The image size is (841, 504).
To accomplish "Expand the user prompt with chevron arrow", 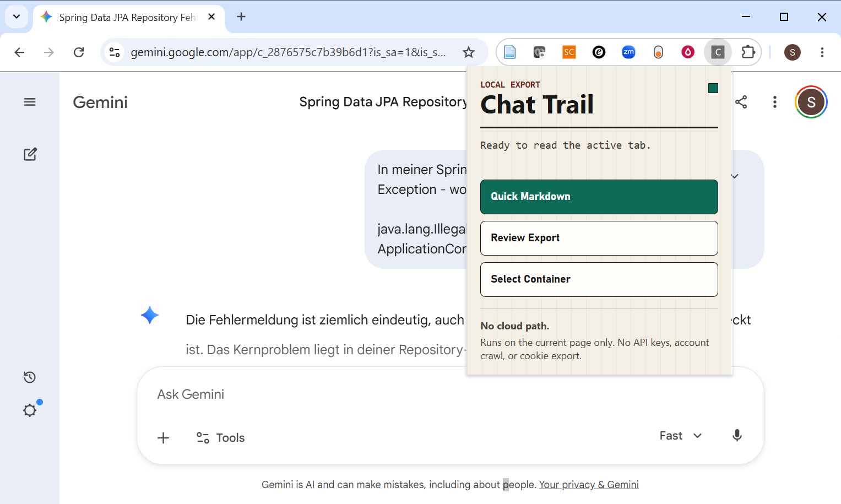I will click(x=735, y=176).
